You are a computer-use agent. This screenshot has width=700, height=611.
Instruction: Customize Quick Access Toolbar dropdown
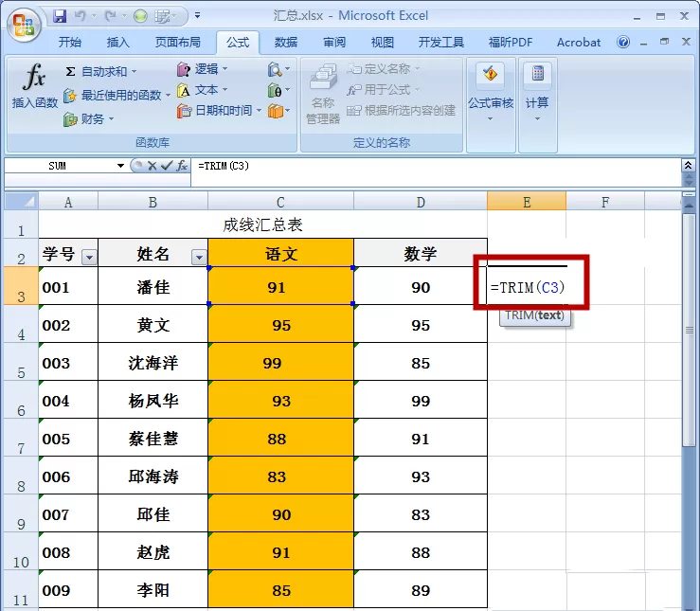click(197, 16)
